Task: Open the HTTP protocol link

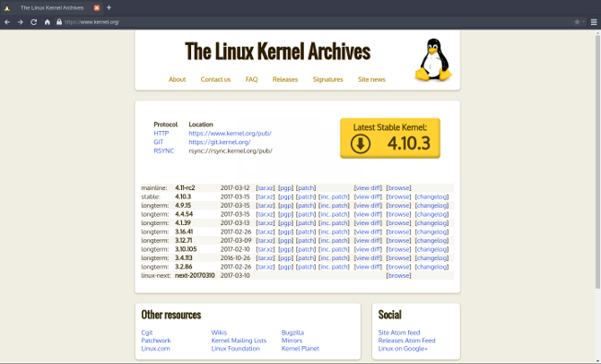Action: (x=161, y=134)
